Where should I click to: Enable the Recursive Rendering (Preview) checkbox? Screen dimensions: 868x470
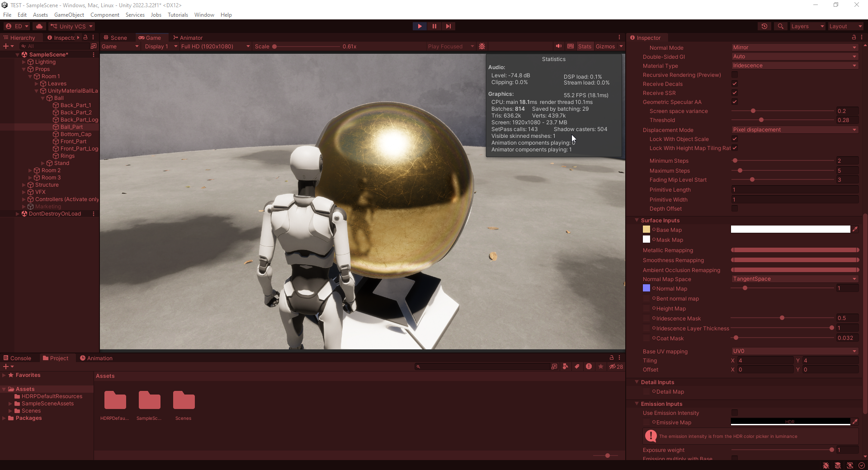pos(735,75)
